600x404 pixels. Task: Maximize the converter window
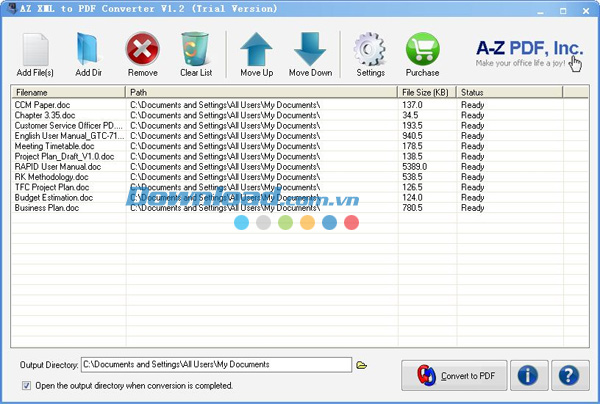[x=563, y=11]
